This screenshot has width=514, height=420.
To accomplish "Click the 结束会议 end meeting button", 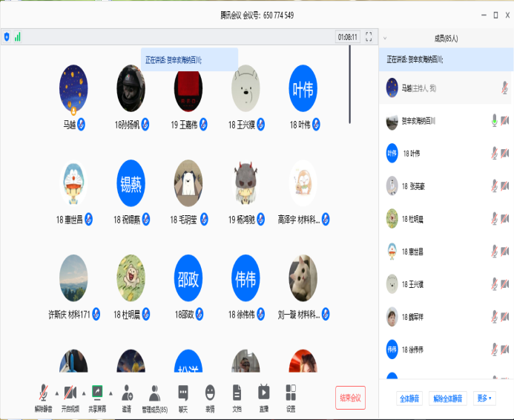I will pyautogui.click(x=350, y=398).
